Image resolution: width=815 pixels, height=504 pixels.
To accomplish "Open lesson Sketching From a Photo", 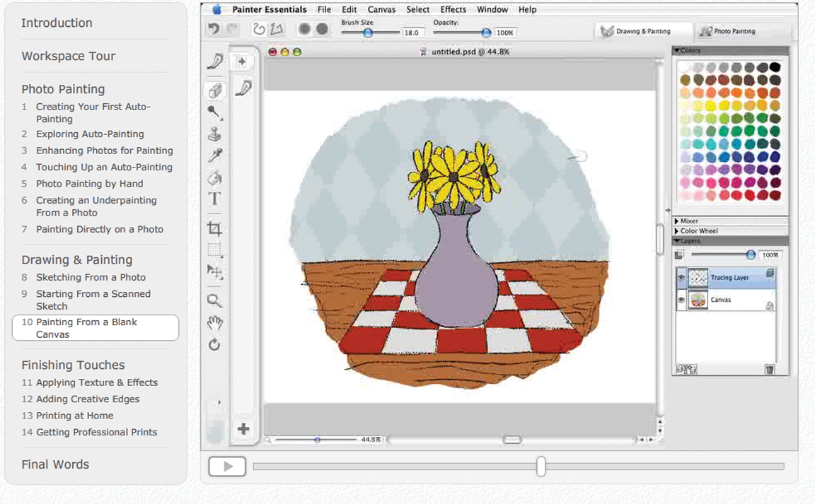I will (x=91, y=277).
